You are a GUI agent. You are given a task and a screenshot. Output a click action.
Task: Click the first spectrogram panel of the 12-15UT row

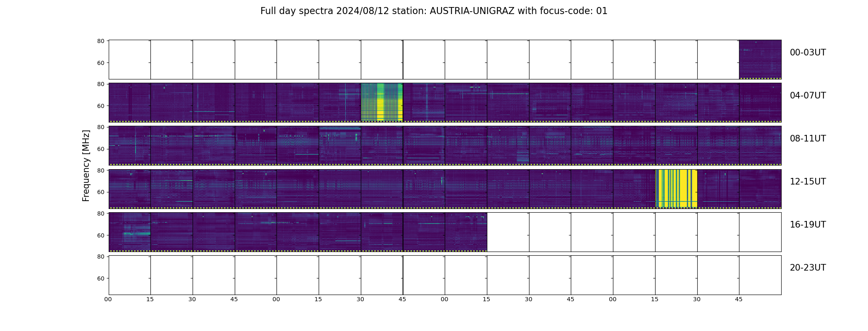coord(130,189)
